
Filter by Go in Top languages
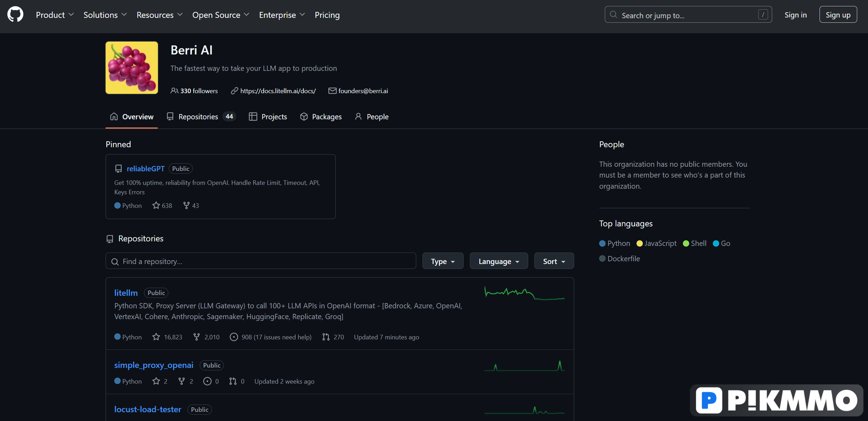(x=722, y=243)
